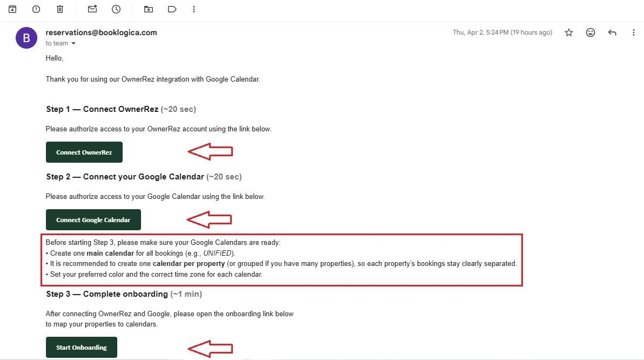Mark the email as unread
The width and height of the screenshot is (644, 360).
[92, 9]
